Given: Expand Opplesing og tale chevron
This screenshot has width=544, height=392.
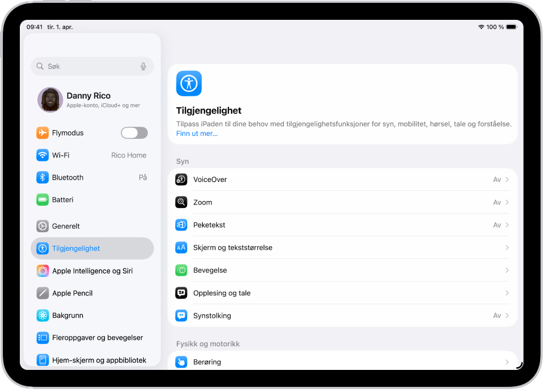Looking at the screenshot, I should 507,293.
